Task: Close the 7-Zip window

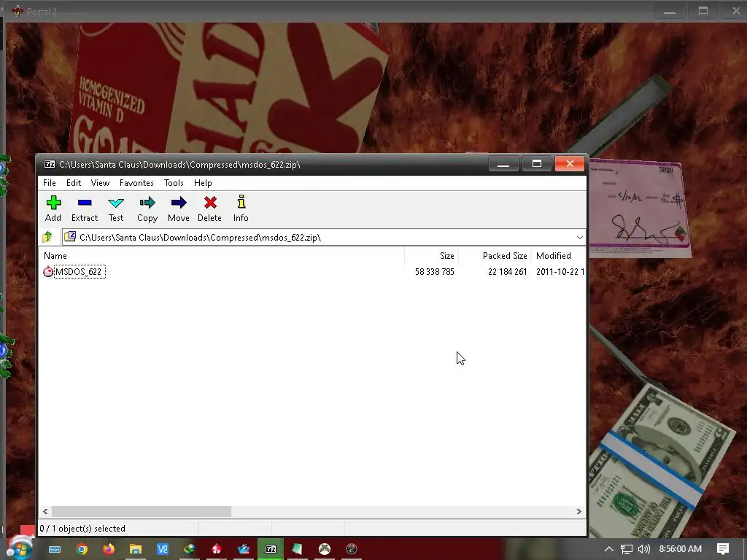Action: point(570,164)
